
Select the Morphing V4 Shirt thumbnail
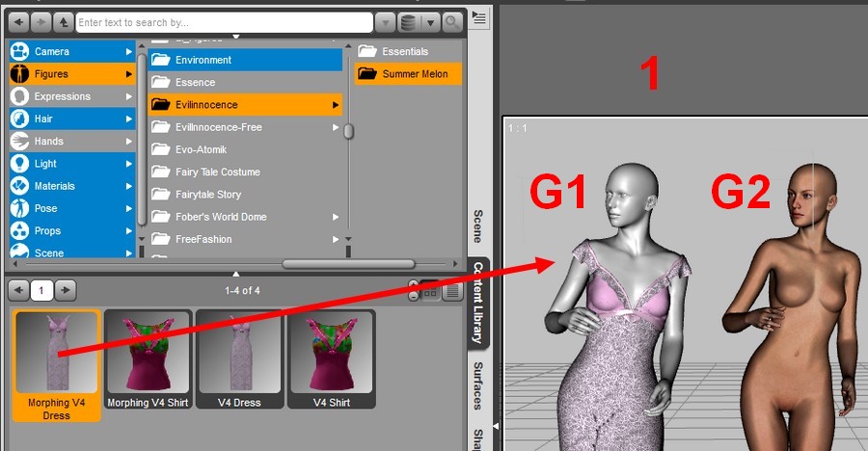(x=148, y=359)
